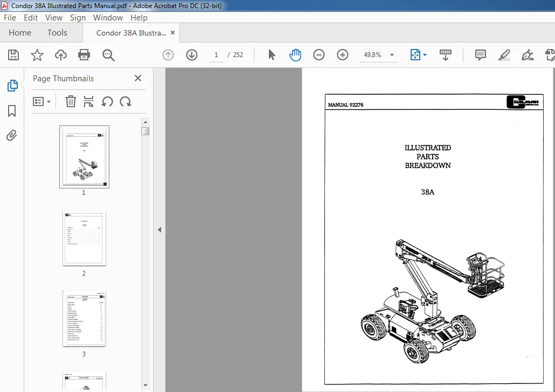Viewport: 555px width, 392px height.
Task: Select page 2 thumbnail
Action: [84, 238]
